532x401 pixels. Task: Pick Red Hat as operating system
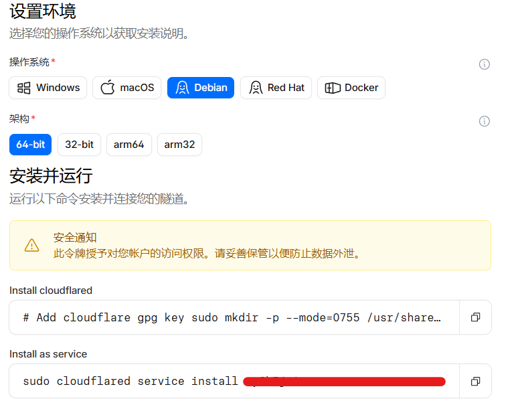(276, 88)
